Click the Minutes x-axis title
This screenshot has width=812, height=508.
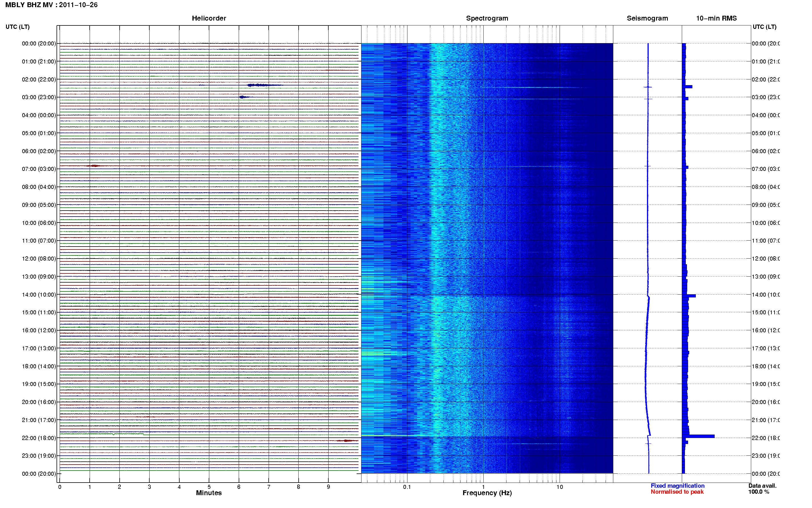(x=209, y=493)
